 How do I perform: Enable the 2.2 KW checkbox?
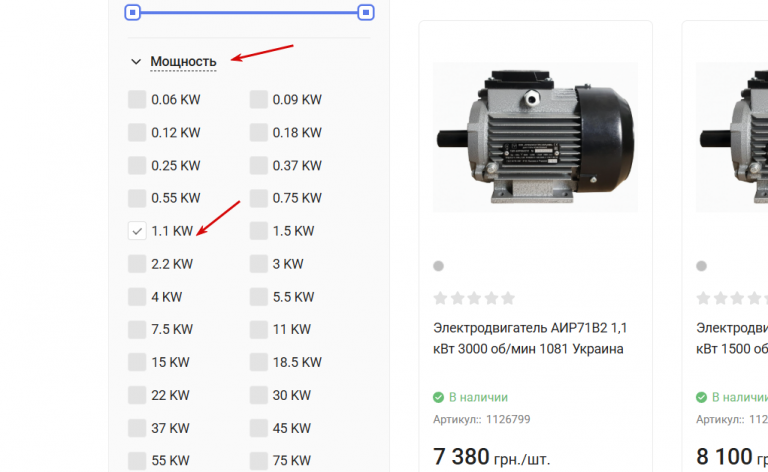pos(137,263)
